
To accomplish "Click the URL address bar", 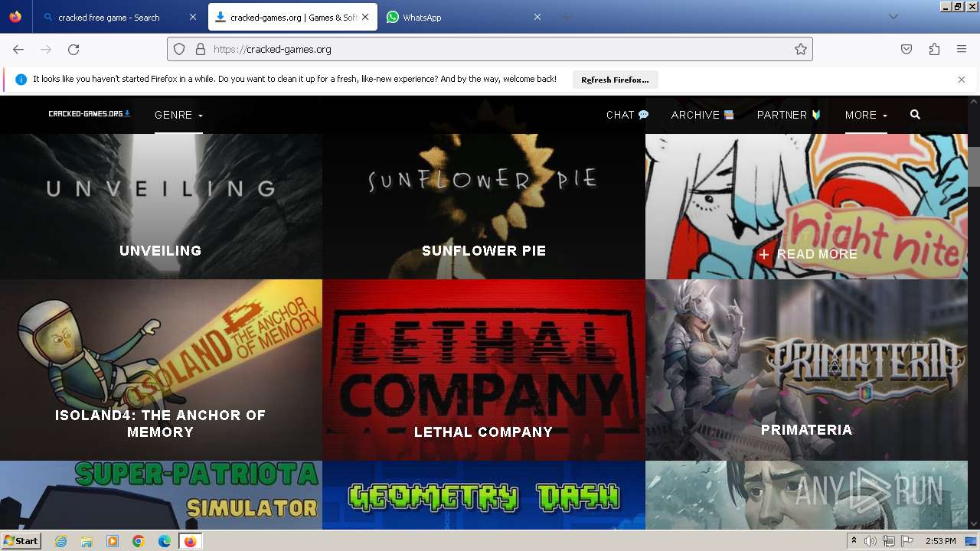I will [x=490, y=49].
